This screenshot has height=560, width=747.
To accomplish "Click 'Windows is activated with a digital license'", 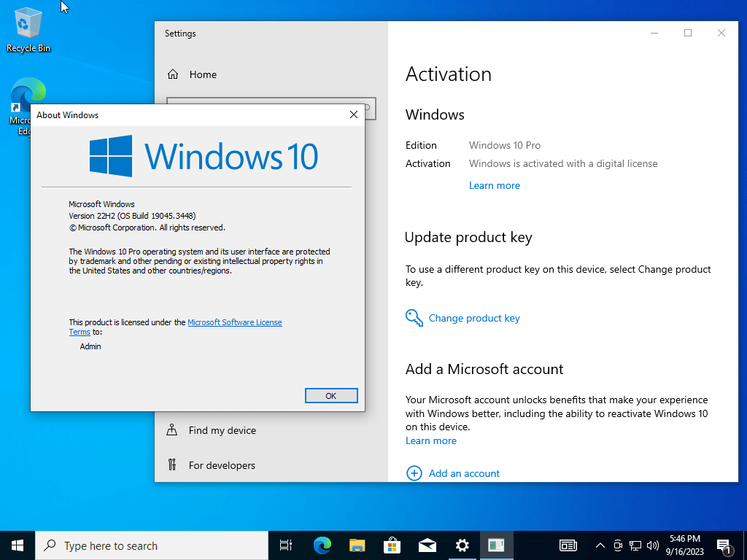I will tap(563, 164).
